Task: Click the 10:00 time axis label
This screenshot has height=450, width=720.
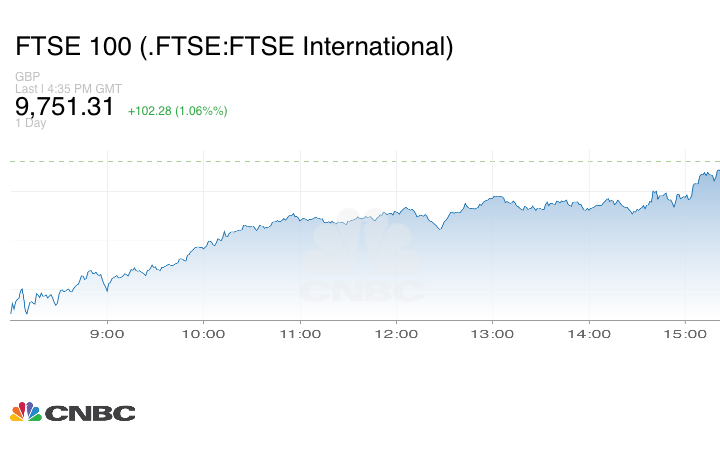Action: point(203,334)
